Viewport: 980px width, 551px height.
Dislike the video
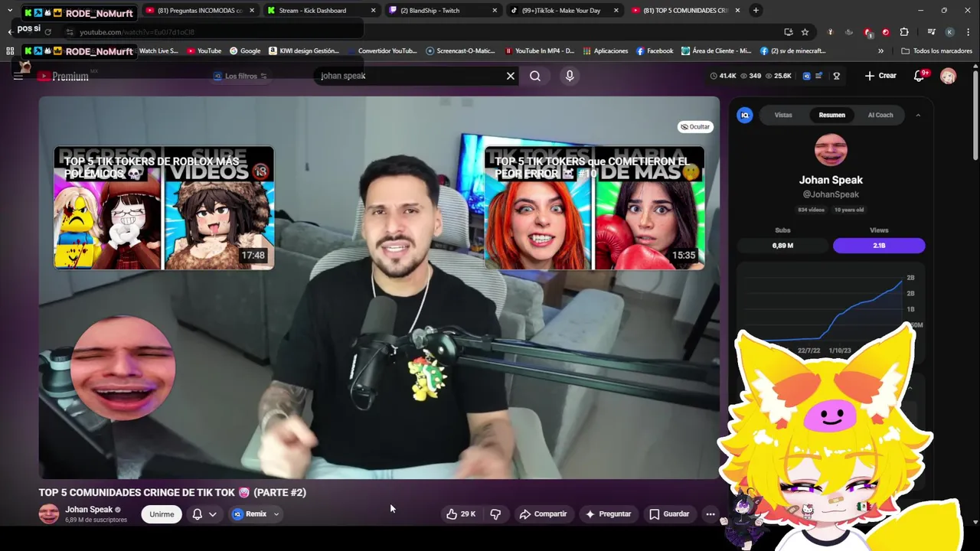[x=495, y=514]
